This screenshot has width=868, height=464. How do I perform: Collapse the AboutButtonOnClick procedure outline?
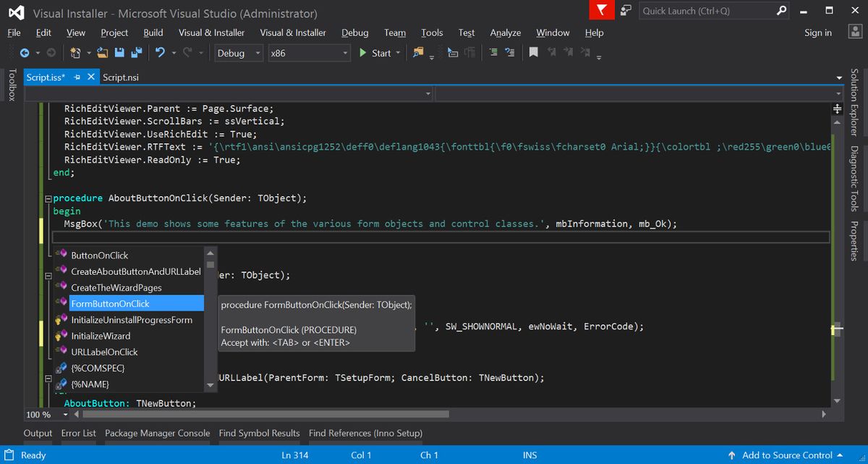point(48,198)
